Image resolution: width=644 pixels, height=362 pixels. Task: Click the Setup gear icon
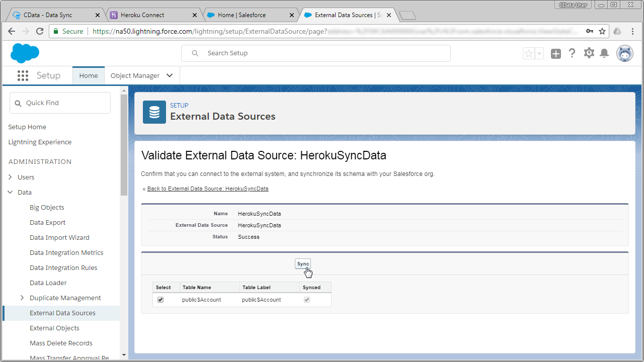589,53
